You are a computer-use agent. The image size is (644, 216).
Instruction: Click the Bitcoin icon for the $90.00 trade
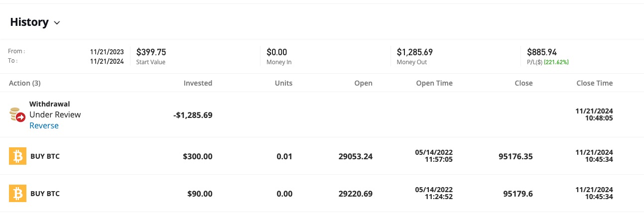point(17,193)
